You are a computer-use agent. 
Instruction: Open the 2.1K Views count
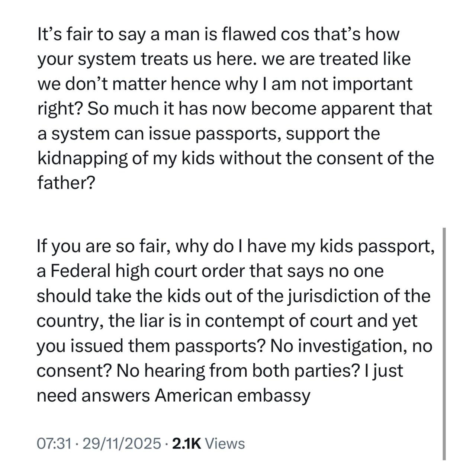pyautogui.click(x=209, y=444)
